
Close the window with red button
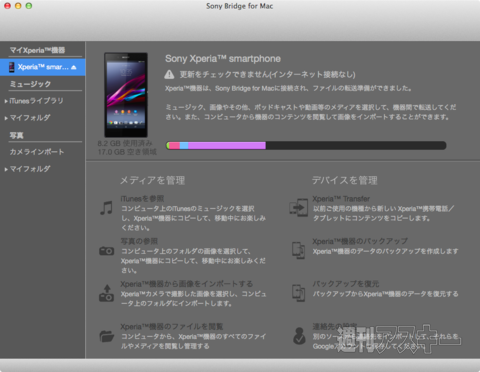pyautogui.click(x=7, y=6)
